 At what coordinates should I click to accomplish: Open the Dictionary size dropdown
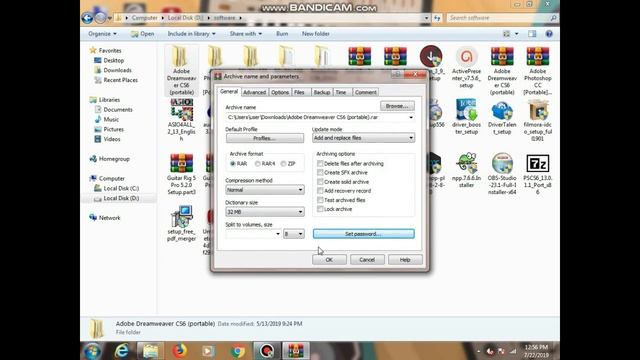point(265,212)
